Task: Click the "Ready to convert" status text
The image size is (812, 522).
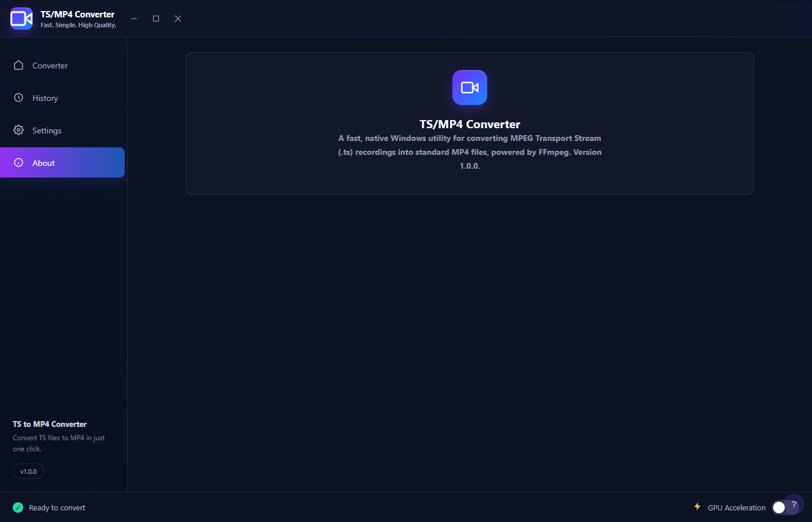Action: point(57,507)
